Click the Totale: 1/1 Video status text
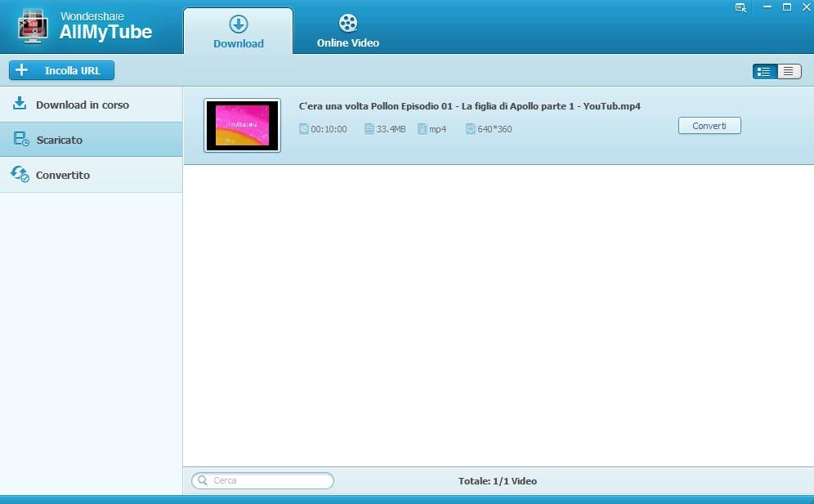Screen dimensions: 814x504 pyautogui.click(x=498, y=481)
